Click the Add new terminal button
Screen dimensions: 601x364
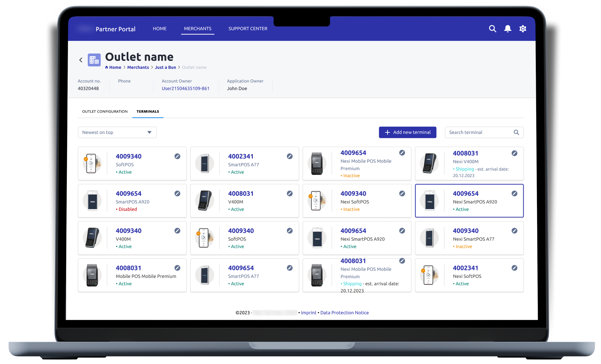408,132
